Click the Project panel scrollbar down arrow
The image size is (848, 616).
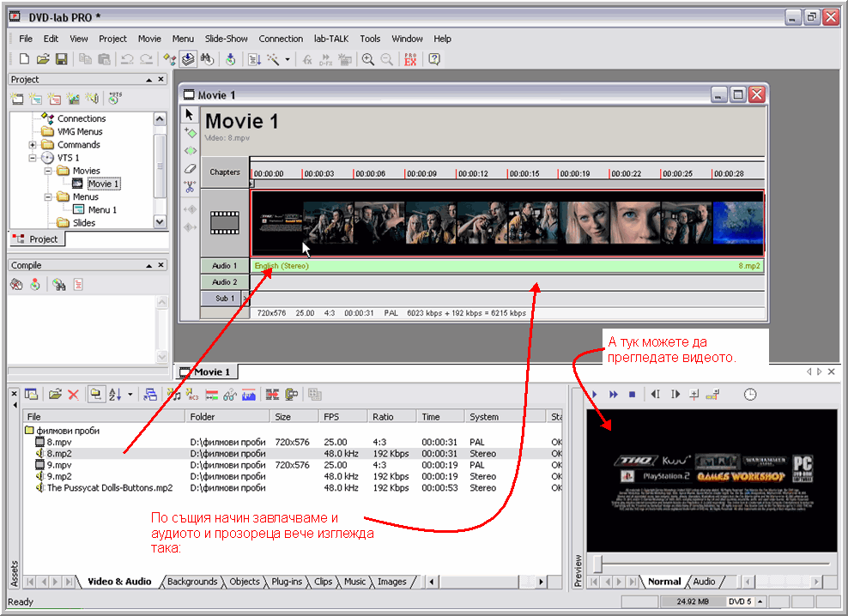[160, 221]
